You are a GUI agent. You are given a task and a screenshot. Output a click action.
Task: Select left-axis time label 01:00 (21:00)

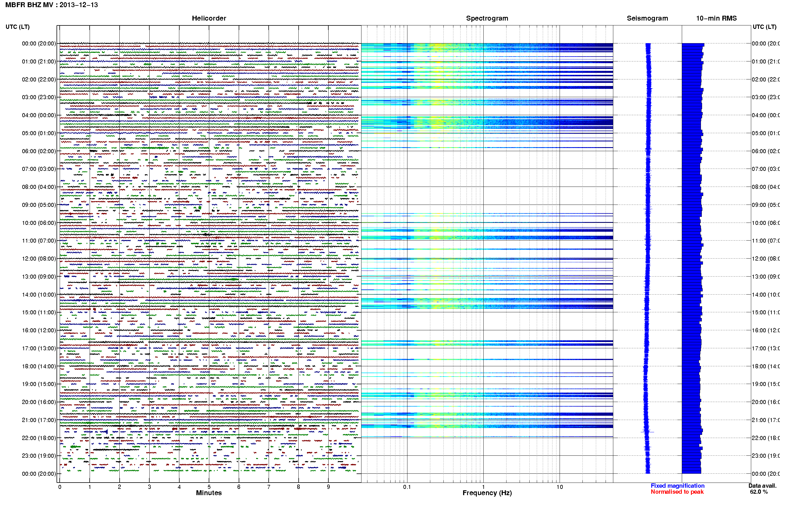pos(39,61)
